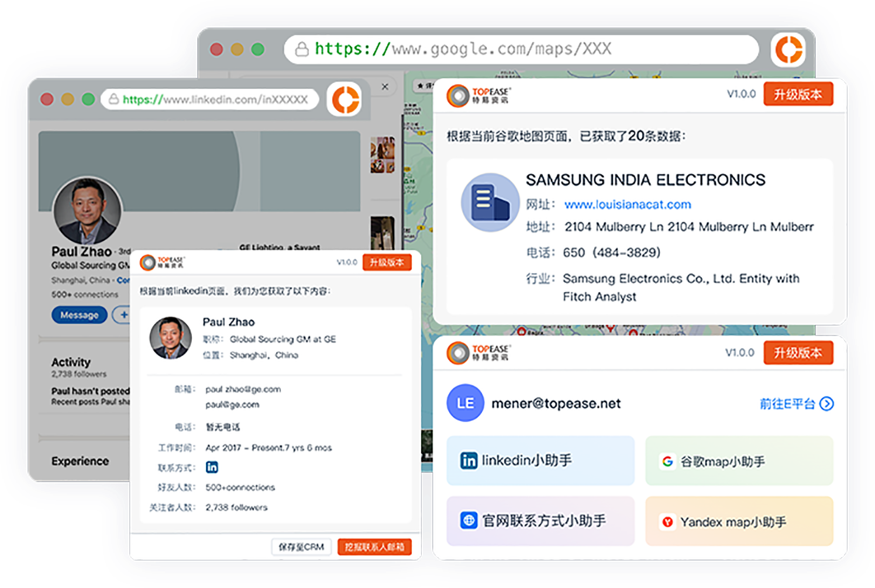Screen dimensions: 875x588
Task: Click '500+ connections' on the LinkedIn profile
Action: coord(85,295)
